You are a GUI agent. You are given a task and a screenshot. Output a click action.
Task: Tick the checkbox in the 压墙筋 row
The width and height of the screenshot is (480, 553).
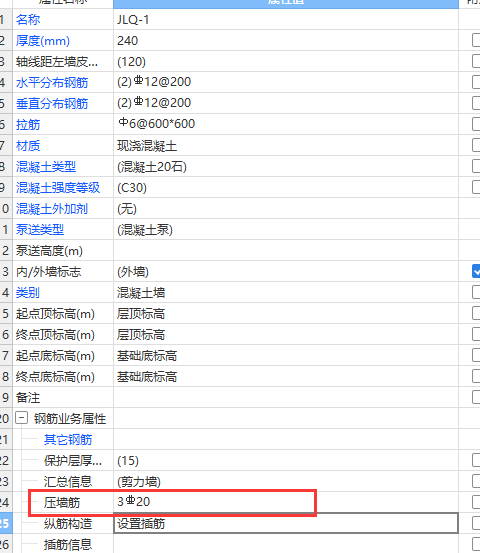click(x=476, y=502)
